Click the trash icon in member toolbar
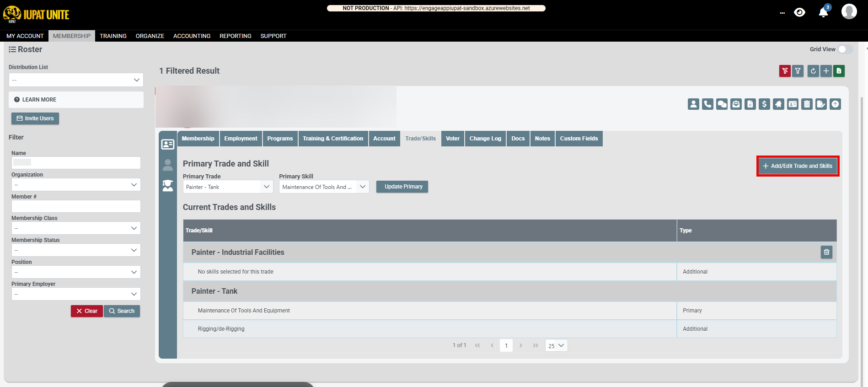This screenshot has width=868, height=387. tap(807, 104)
